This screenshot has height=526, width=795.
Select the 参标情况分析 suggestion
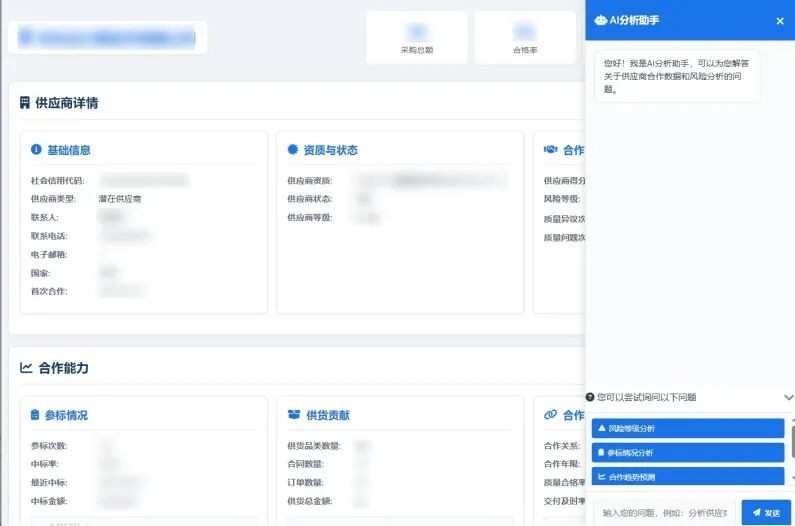pyautogui.click(x=687, y=452)
